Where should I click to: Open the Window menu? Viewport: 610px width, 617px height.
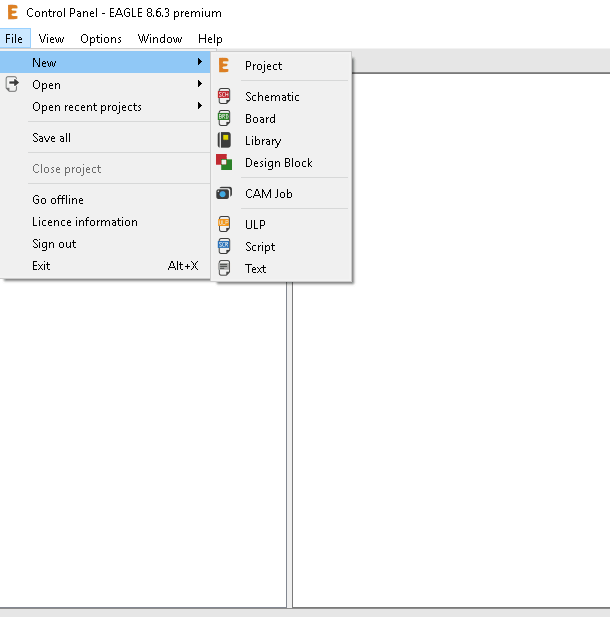(160, 39)
